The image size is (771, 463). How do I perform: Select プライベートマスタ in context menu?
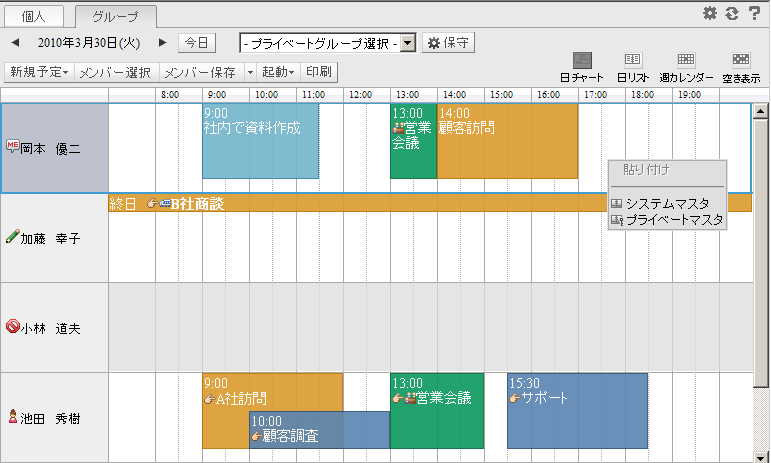point(666,219)
